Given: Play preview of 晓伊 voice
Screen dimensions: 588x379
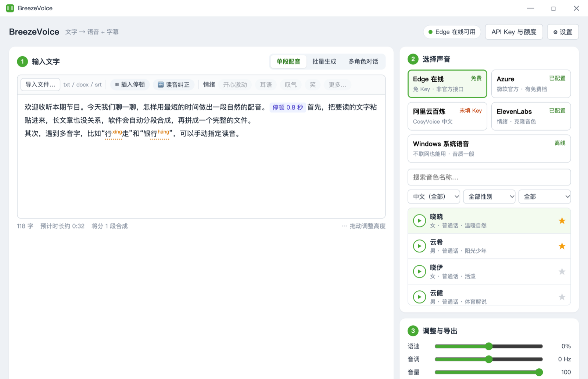Looking at the screenshot, I should (x=419, y=272).
